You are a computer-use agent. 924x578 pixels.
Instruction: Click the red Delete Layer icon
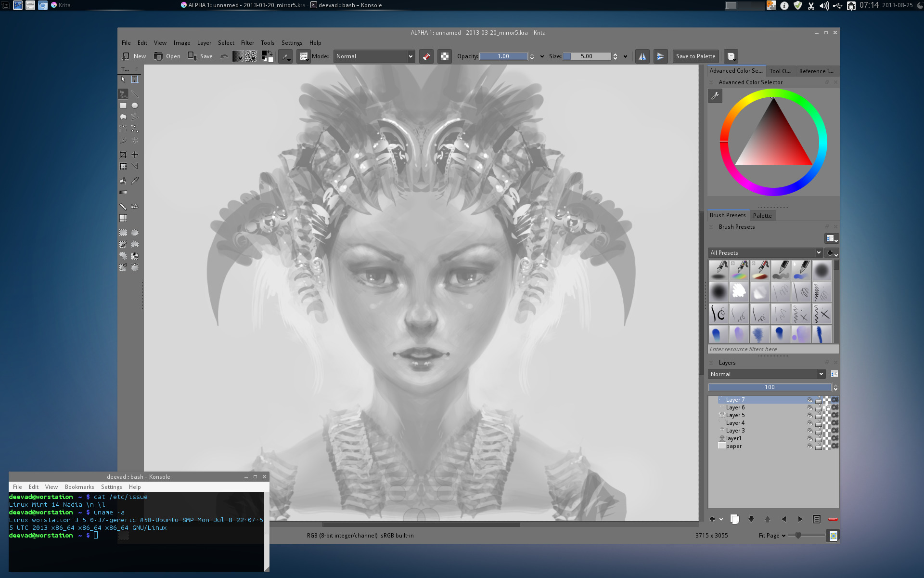(833, 519)
